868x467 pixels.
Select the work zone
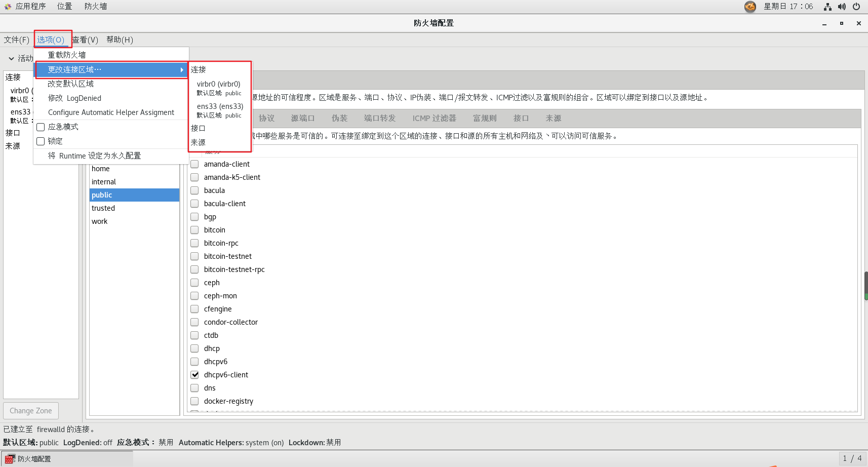[134, 221]
